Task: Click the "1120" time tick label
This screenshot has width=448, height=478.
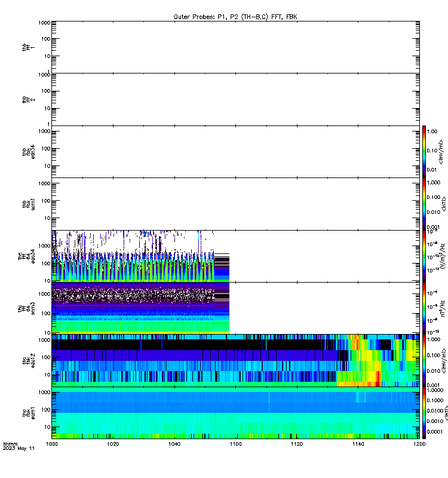Action: pyautogui.click(x=297, y=444)
